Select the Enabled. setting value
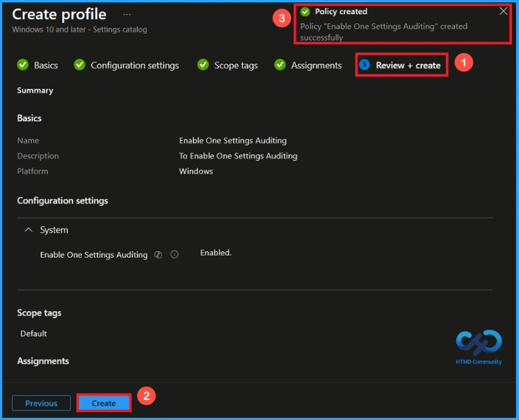 [216, 253]
